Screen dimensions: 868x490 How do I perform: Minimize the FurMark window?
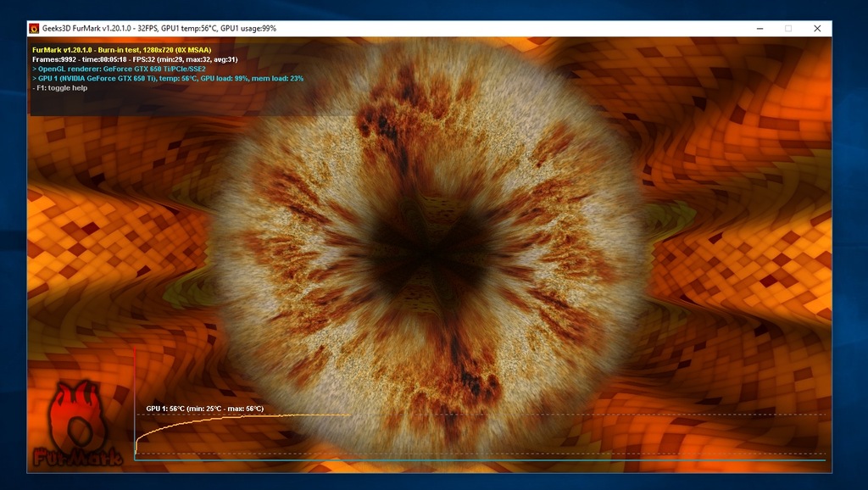tap(760, 28)
